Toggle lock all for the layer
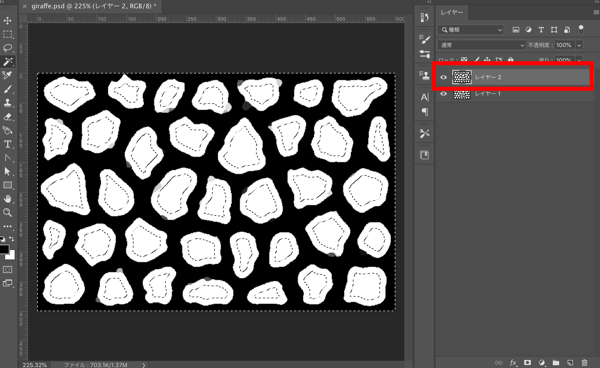Image resolution: width=600 pixels, height=368 pixels. [x=510, y=60]
